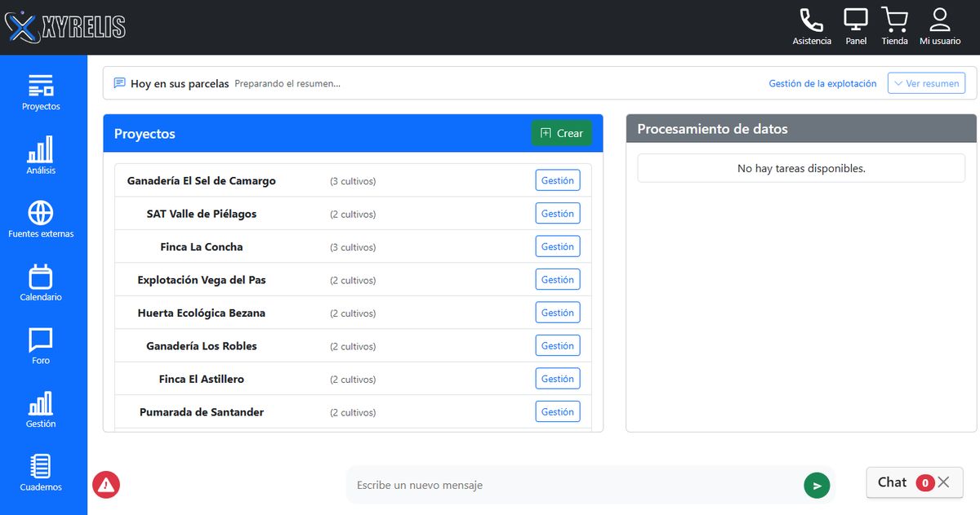Screen dimensions: 980x515
Task: Send message with green arrow button
Action: pyautogui.click(x=817, y=486)
